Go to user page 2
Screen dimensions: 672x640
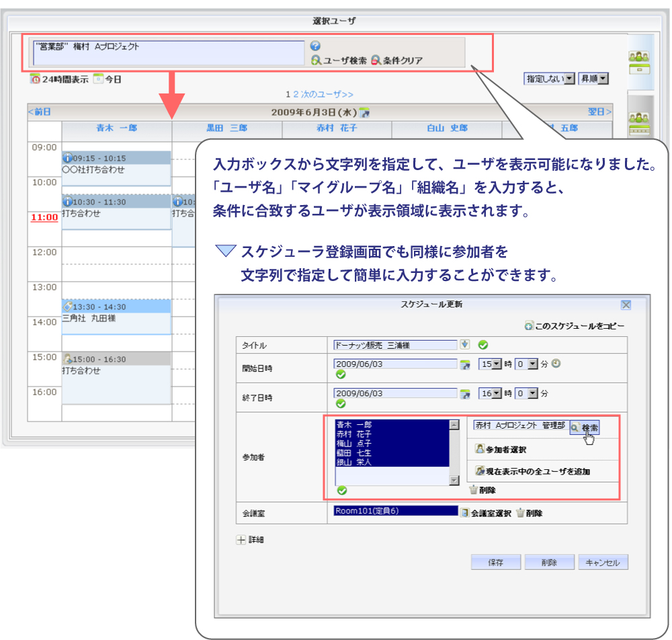click(x=296, y=94)
